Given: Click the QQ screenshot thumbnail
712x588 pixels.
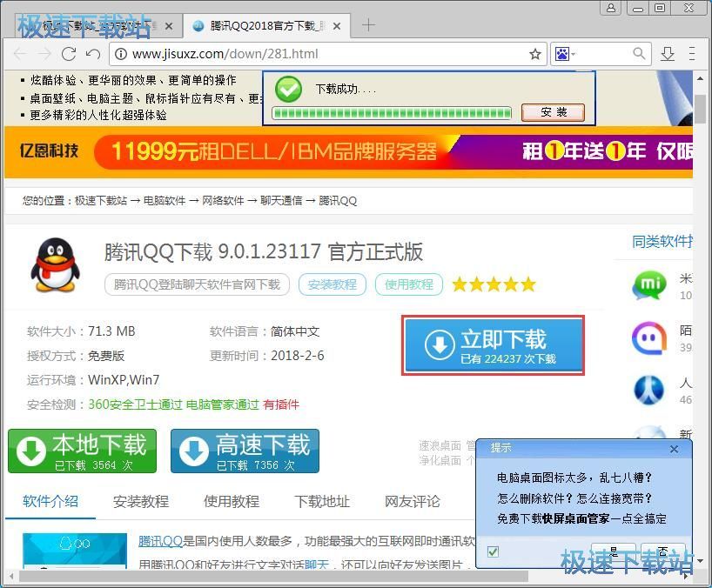Looking at the screenshot, I should pyautogui.click(x=75, y=551).
